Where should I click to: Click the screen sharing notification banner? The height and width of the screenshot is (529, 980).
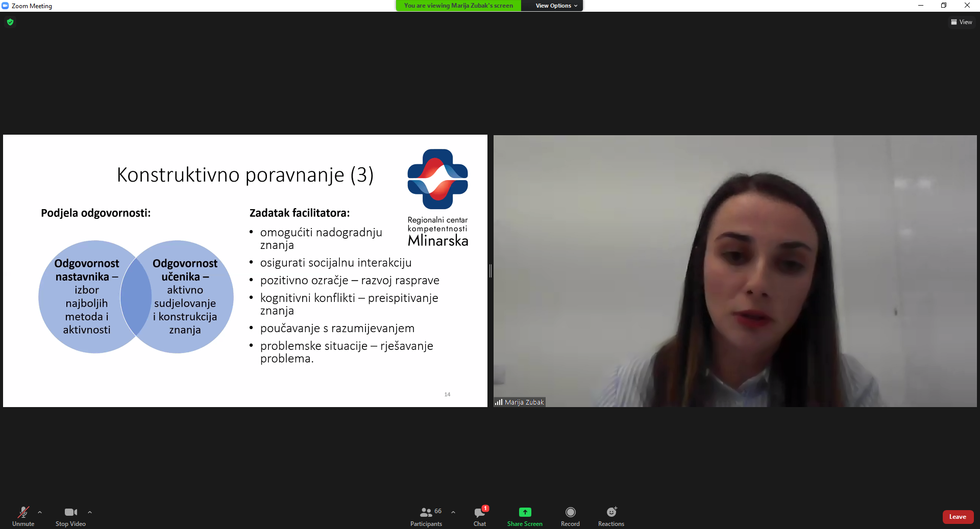458,6
